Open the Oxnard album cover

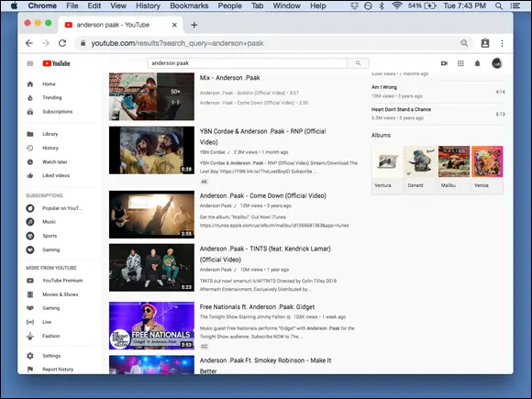click(420, 161)
